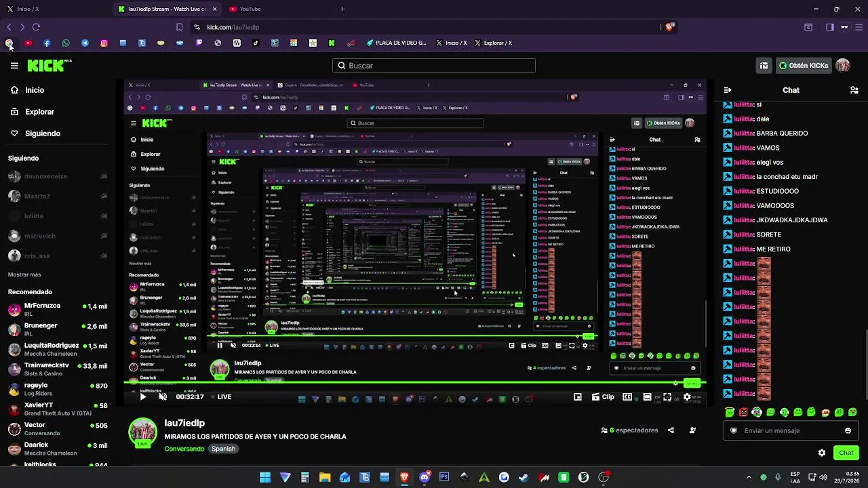Open the Kick bookmark icon in bookmarks bar
This screenshot has height=488, width=868.
[332, 43]
